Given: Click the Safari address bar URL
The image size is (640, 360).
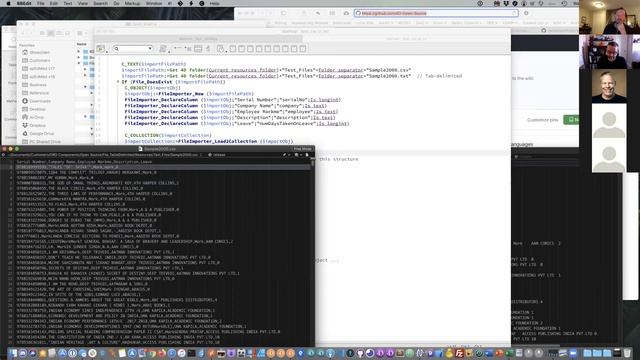Looking at the screenshot, I should [x=394, y=13].
